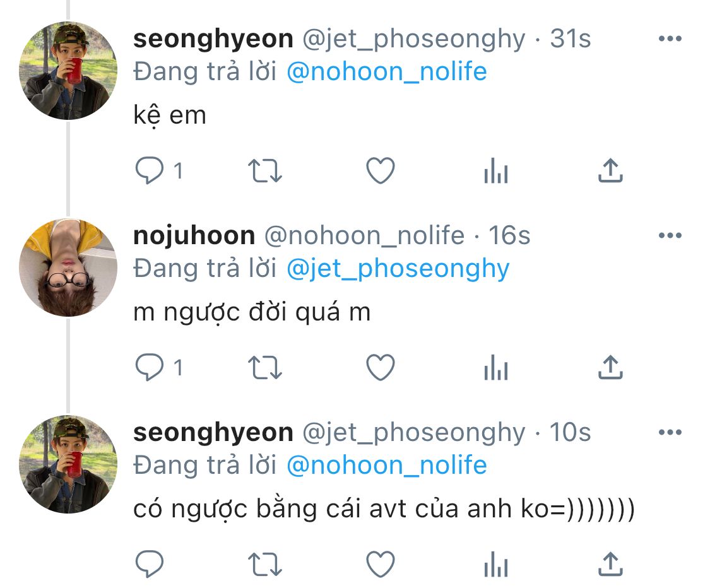Open nojuhoon's upside-down profile picture
Image resolution: width=710 pixels, height=588 pixels.
pyautogui.click(x=68, y=268)
